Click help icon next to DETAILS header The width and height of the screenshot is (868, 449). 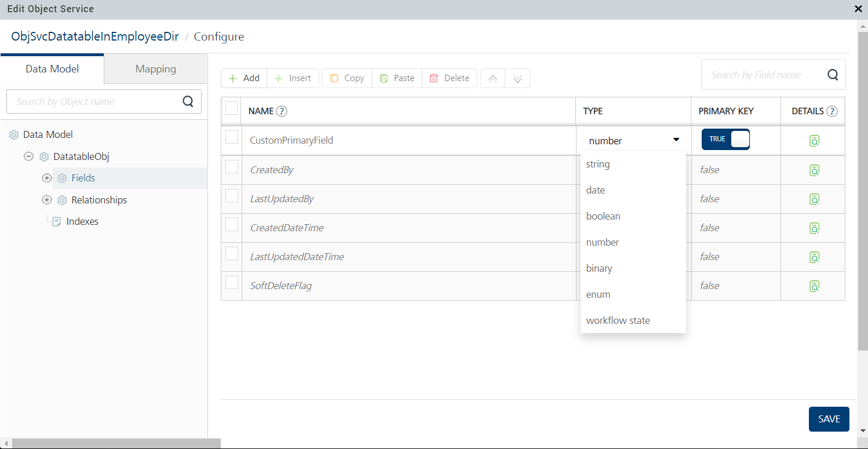pyautogui.click(x=832, y=111)
